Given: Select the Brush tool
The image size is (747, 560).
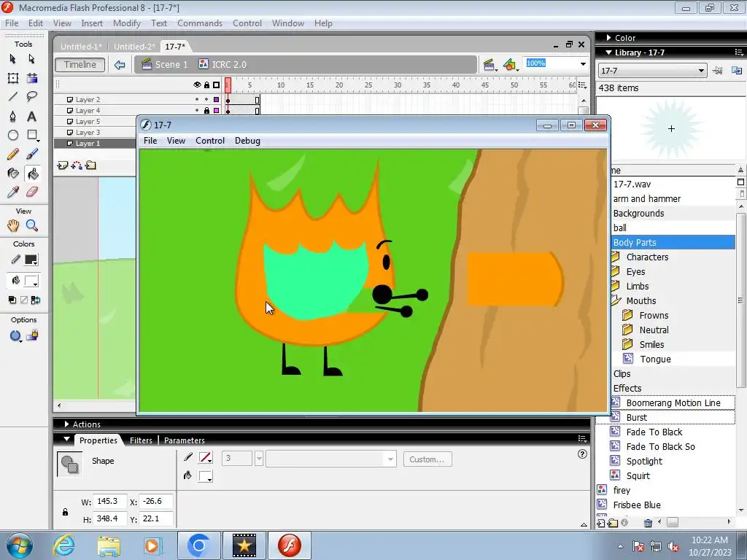Looking at the screenshot, I should pos(32,154).
